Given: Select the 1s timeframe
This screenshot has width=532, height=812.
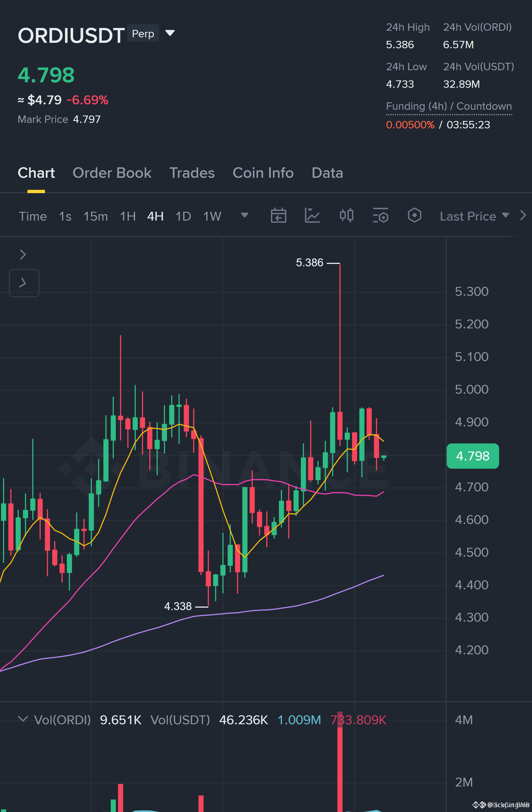Looking at the screenshot, I should tap(65, 216).
